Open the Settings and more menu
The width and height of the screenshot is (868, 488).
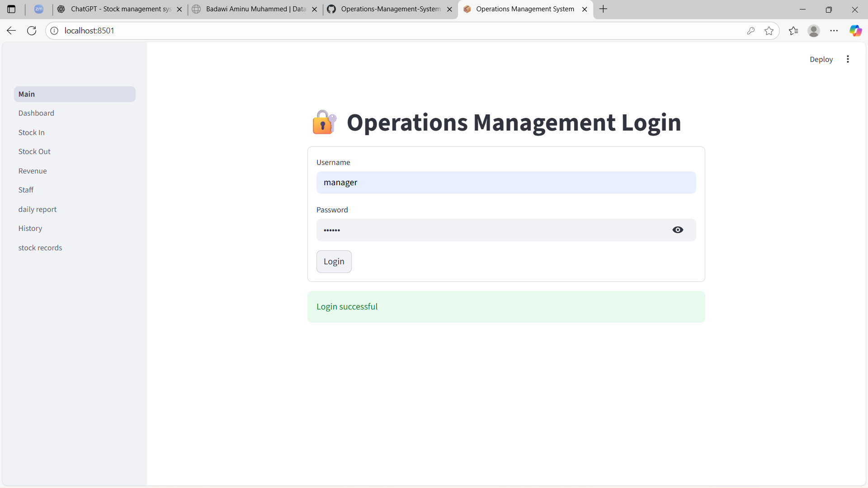835,30
